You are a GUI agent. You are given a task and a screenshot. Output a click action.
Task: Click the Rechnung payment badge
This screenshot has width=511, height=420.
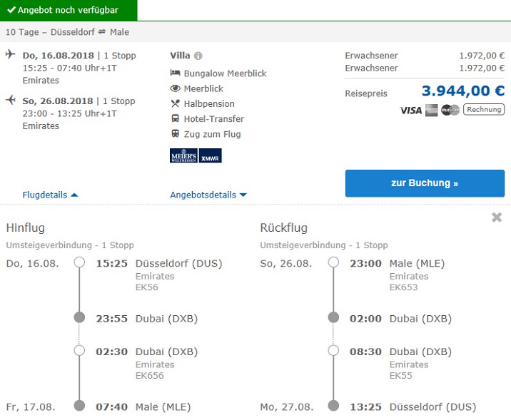[x=484, y=110]
